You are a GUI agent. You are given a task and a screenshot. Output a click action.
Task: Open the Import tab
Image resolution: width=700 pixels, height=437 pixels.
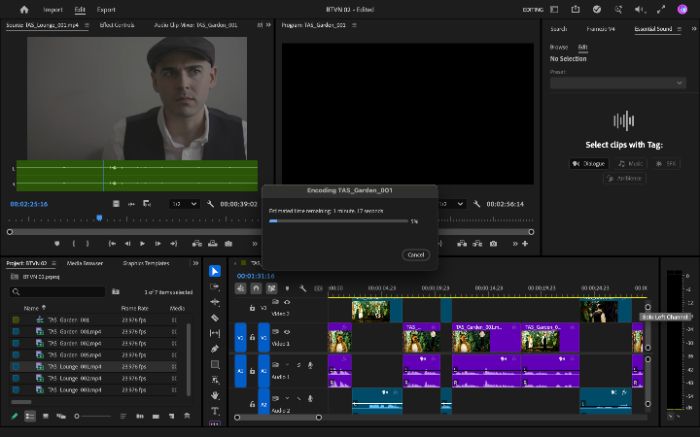(53, 9)
